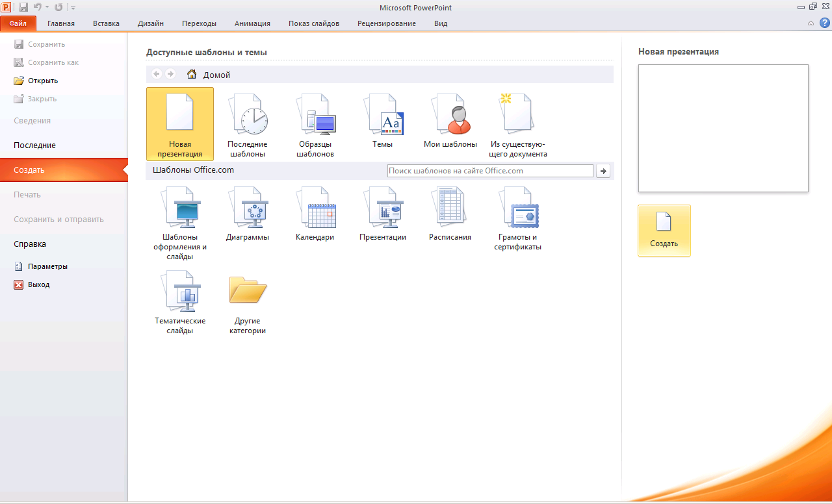Click Save icon in Quick Access Toolbar
This screenshot has width=832, height=504.
click(x=24, y=7)
